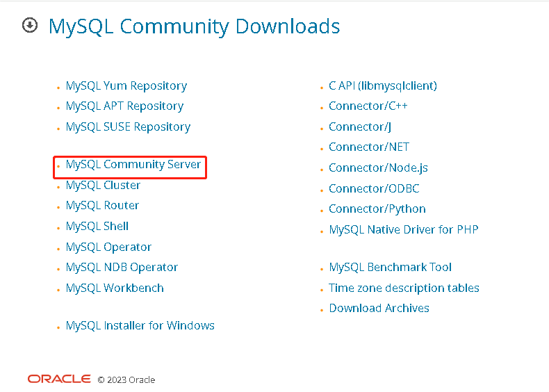This screenshot has height=392, width=549.
Task: Visit the Download Archives page
Action: pos(379,309)
